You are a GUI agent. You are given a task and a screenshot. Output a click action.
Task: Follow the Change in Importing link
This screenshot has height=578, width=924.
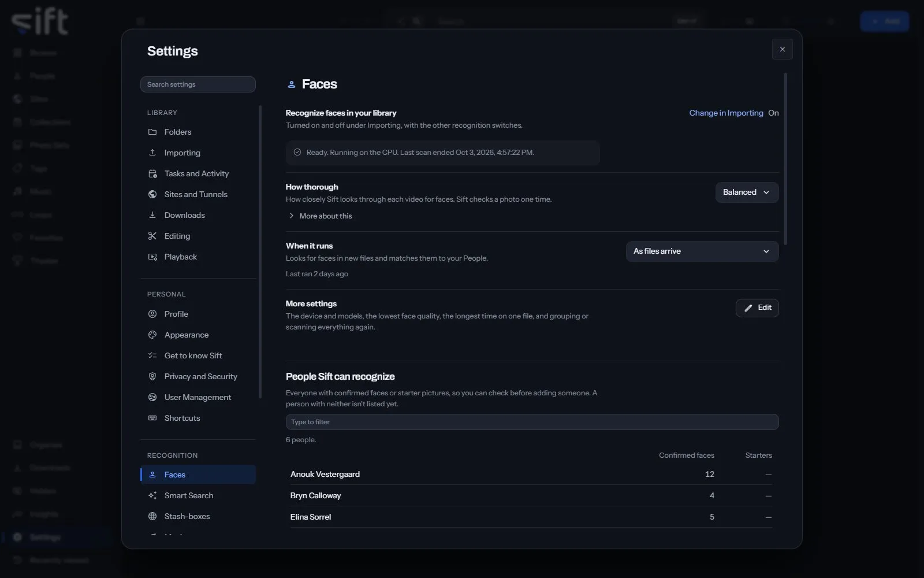726,113
